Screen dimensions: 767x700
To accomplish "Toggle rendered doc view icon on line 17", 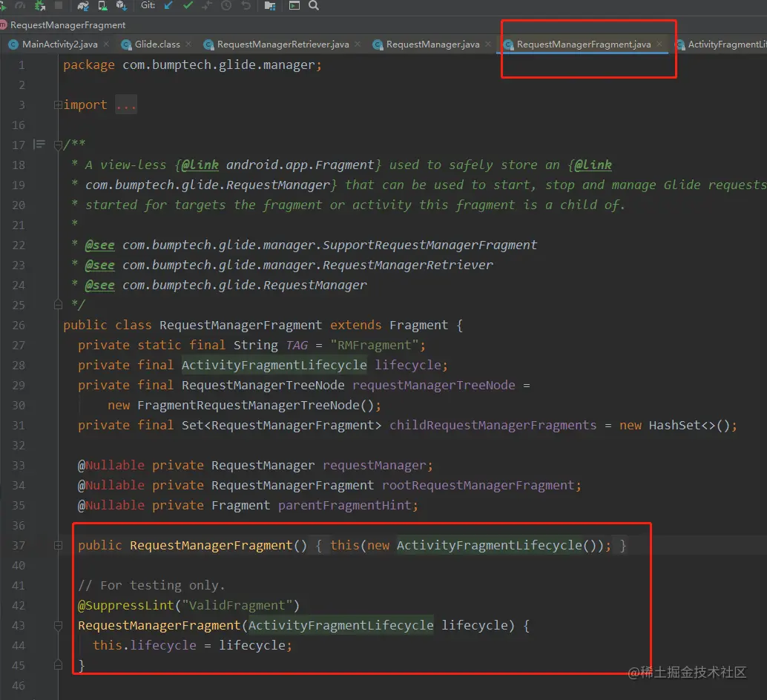I will tap(39, 144).
